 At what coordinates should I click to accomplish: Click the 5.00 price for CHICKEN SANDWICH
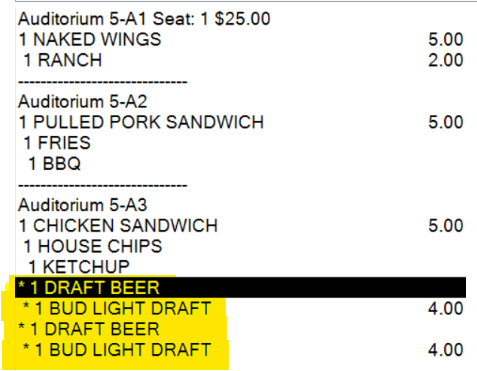pos(446,225)
